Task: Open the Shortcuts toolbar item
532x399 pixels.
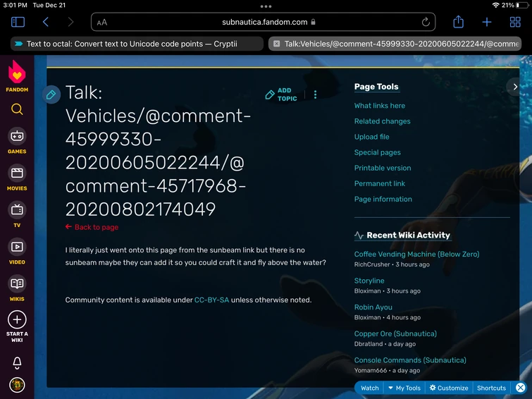Action: click(491, 388)
